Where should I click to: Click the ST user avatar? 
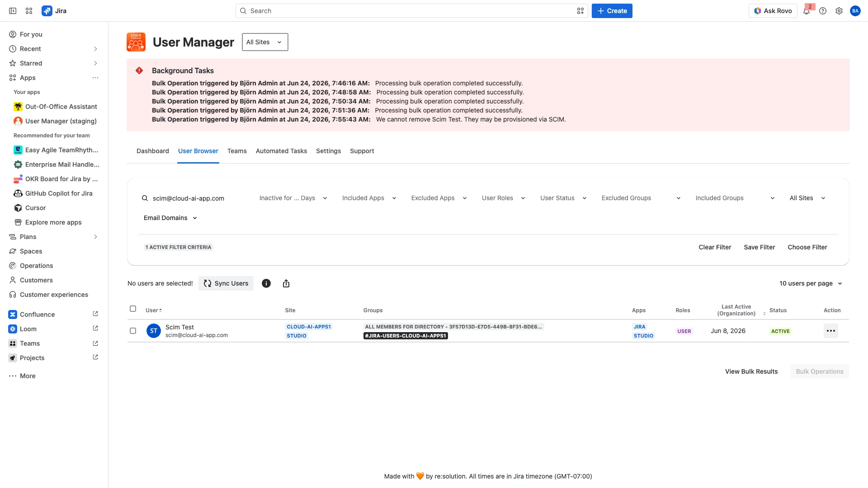click(x=154, y=331)
